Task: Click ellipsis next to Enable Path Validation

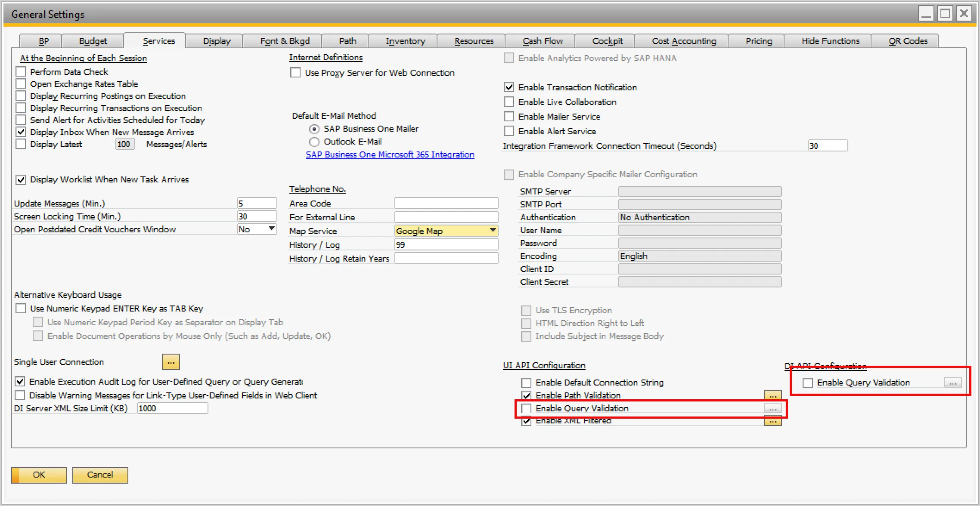Action: pyautogui.click(x=773, y=395)
